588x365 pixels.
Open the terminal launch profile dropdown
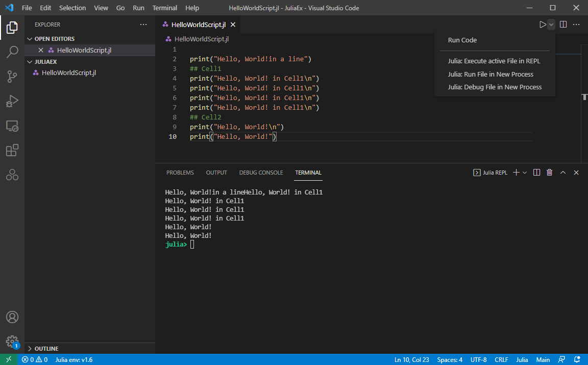(x=525, y=173)
